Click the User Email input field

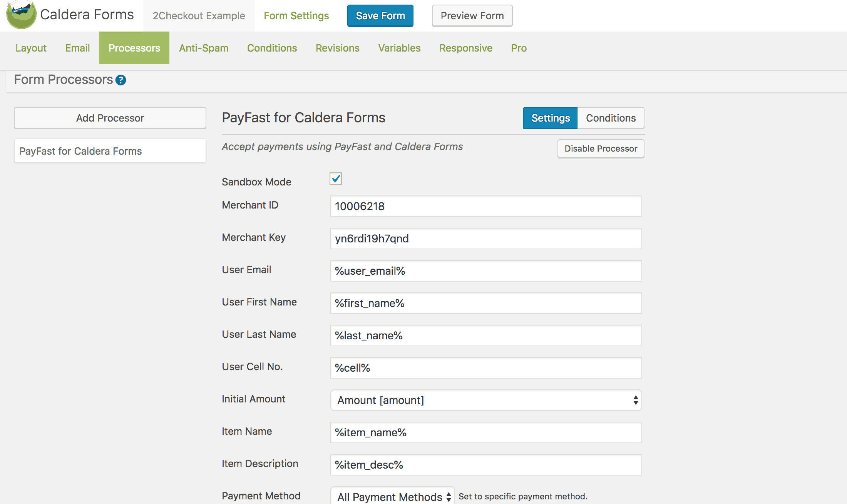pos(486,271)
